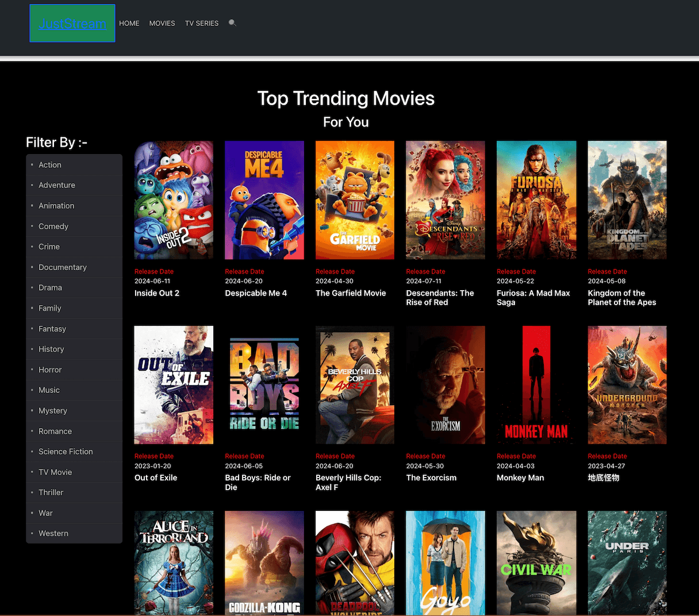Click the 'Top Trending Movies' heading
699x616 pixels.
point(346,98)
